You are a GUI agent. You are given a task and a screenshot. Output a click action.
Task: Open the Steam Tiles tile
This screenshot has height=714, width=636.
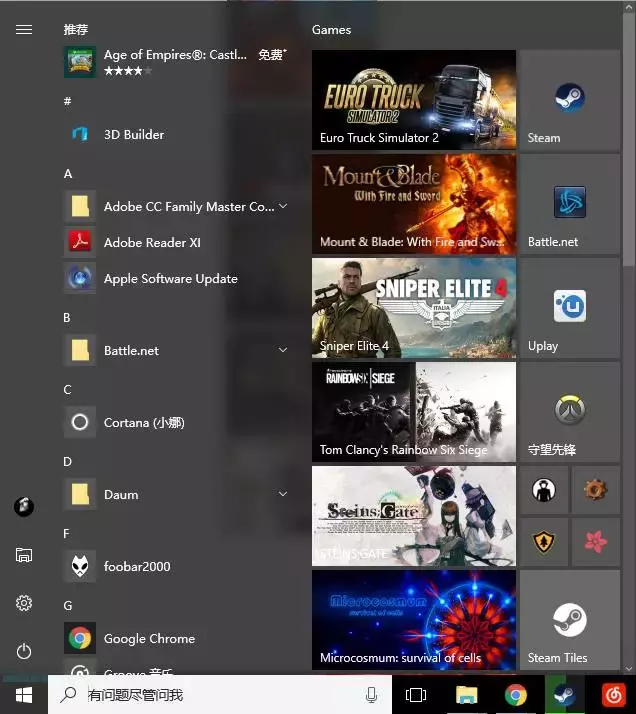coord(570,620)
